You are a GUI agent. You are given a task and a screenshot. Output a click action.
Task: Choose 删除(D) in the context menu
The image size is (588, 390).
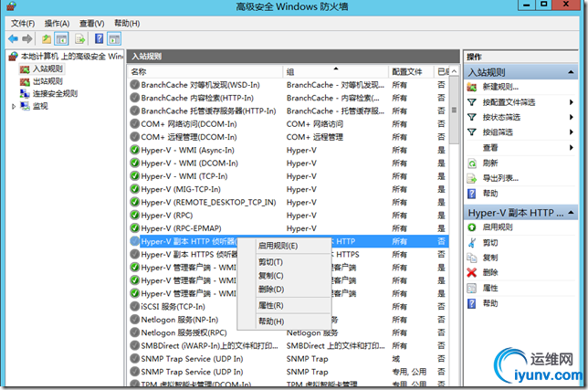coord(271,290)
